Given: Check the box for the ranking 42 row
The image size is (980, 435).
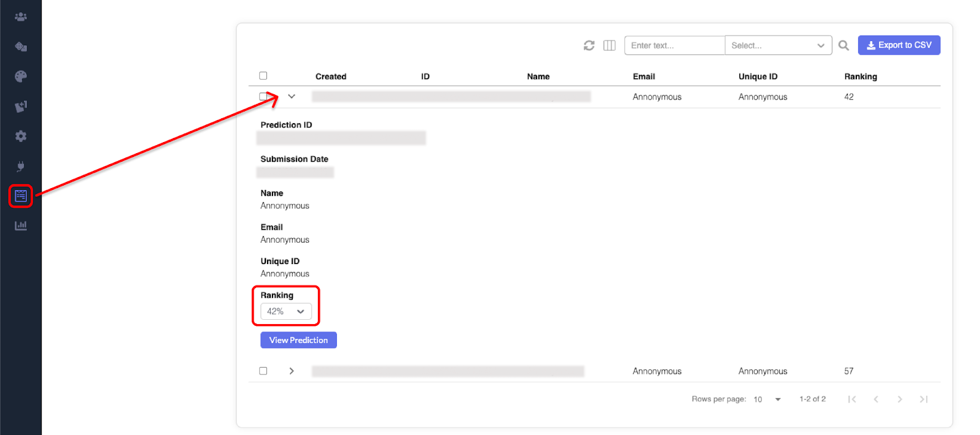Looking at the screenshot, I should point(263,97).
